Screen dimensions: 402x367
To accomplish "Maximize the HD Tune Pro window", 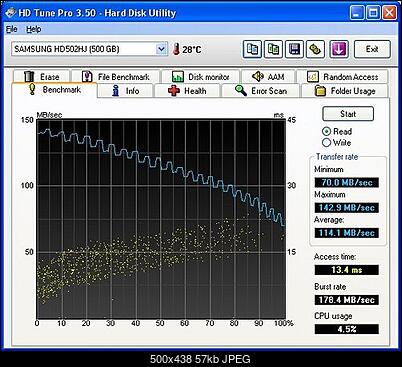I will [x=373, y=13].
